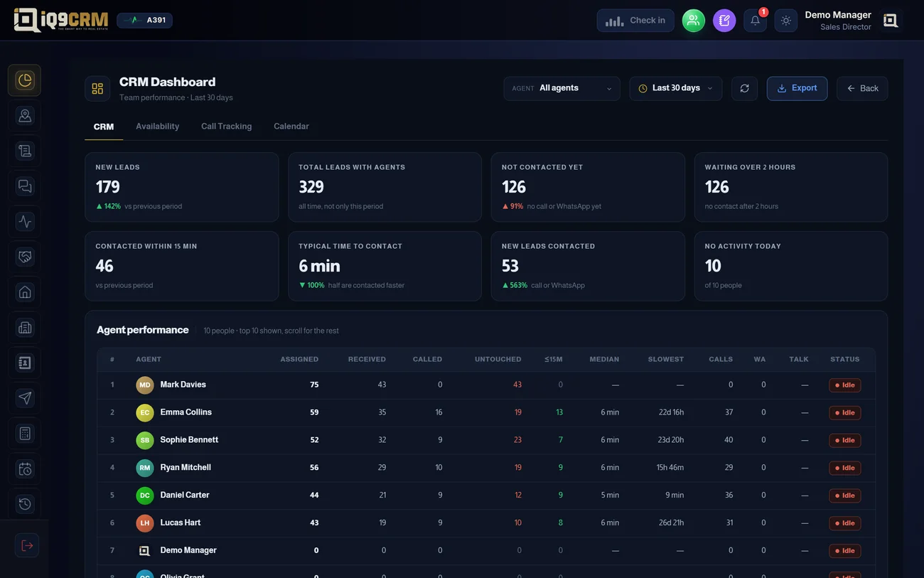Open the Last 30 days period dropdown
Screen dimensions: 924x578
coord(676,89)
